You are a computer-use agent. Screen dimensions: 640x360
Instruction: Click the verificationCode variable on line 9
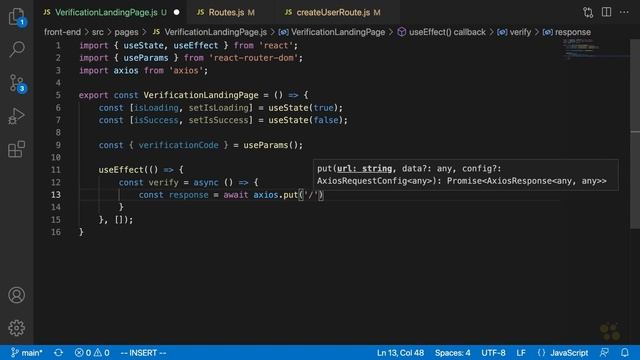pos(178,145)
